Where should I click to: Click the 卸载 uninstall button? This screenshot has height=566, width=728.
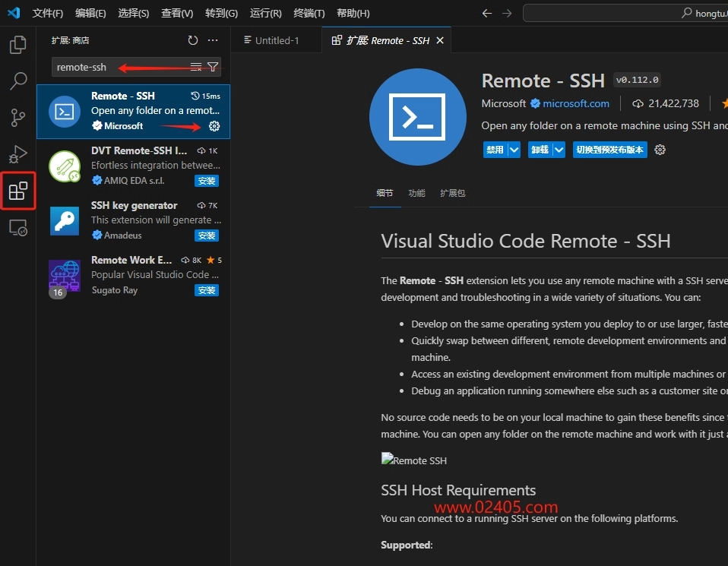click(x=540, y=150)
